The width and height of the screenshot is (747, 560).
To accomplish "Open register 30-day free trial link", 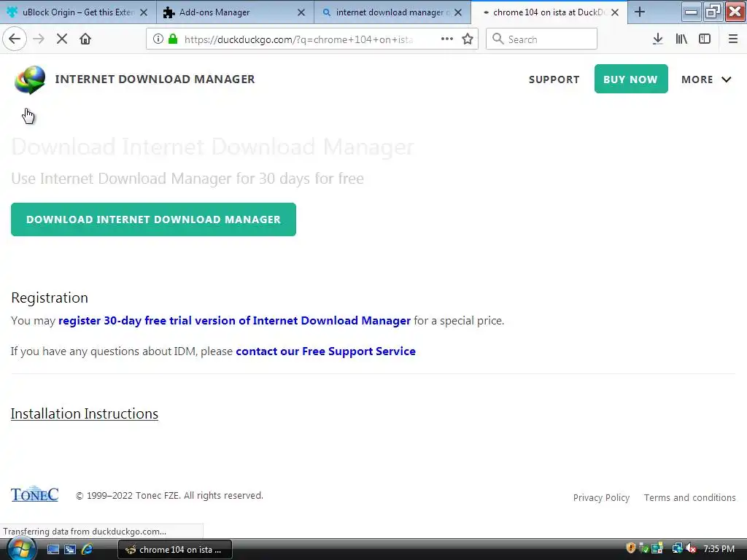I will pos(234,321).
